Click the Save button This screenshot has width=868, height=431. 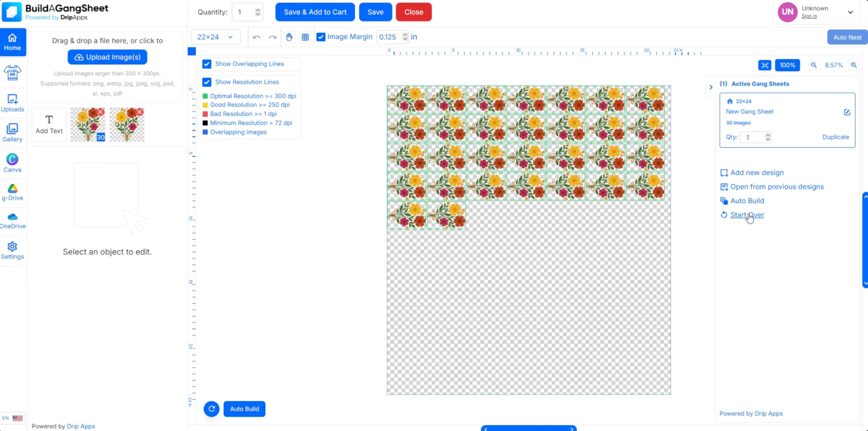[375, 12]
